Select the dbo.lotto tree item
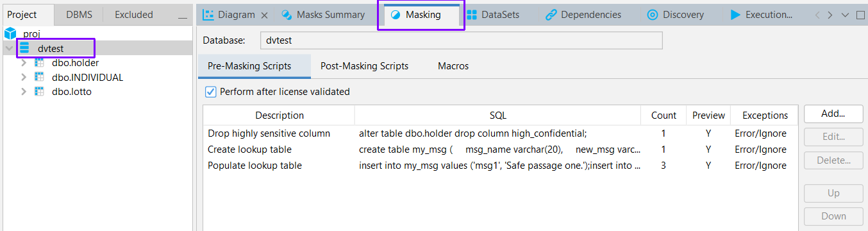 click(72, 92)
